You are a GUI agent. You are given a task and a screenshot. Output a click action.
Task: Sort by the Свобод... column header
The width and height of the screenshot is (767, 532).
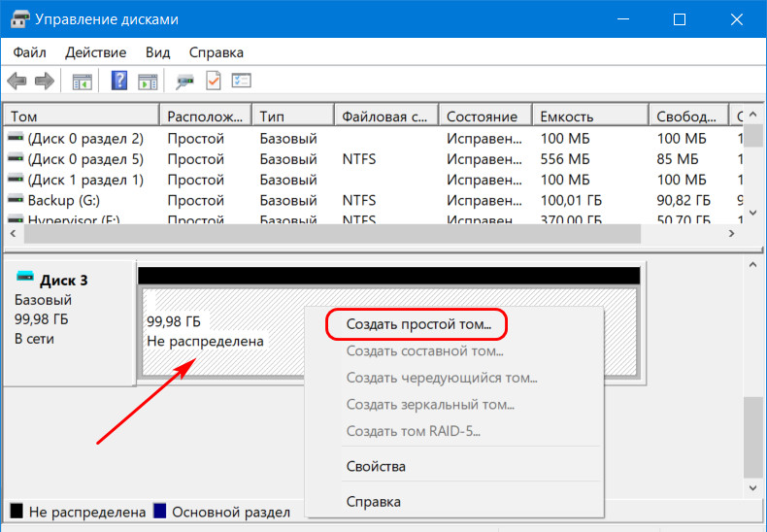[688, 116]
